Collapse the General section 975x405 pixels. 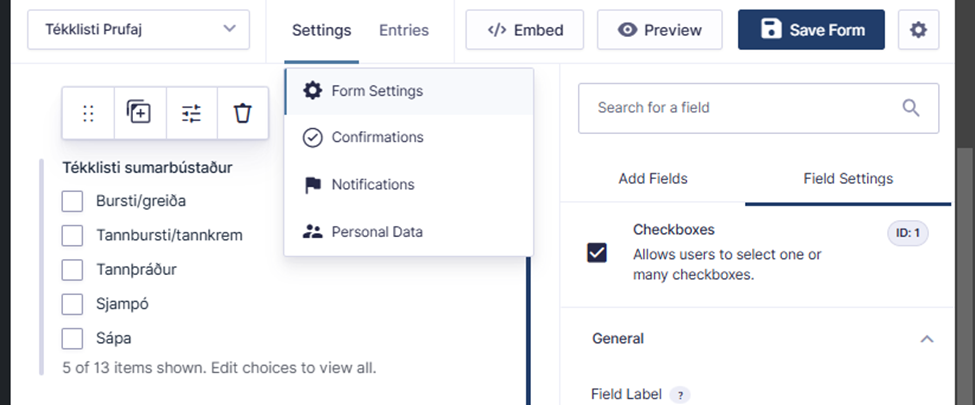926,339
